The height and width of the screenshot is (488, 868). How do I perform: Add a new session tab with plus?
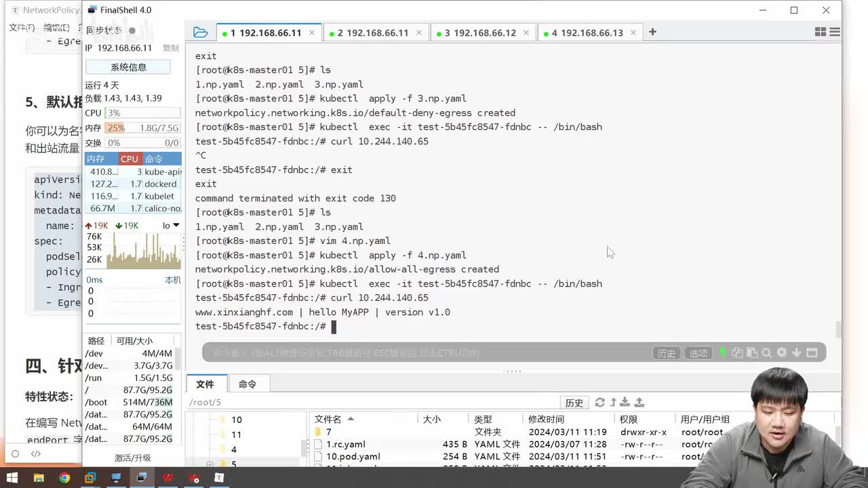652,32
